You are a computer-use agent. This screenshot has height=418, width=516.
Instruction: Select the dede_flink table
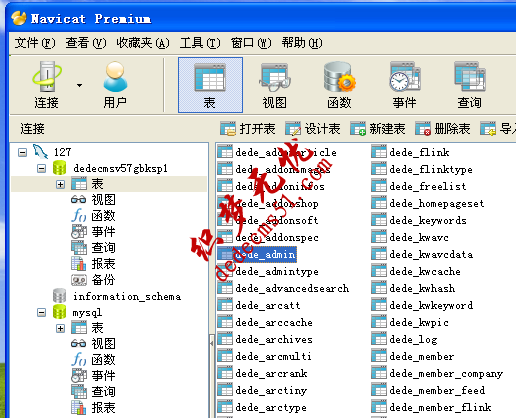[410, 153]
